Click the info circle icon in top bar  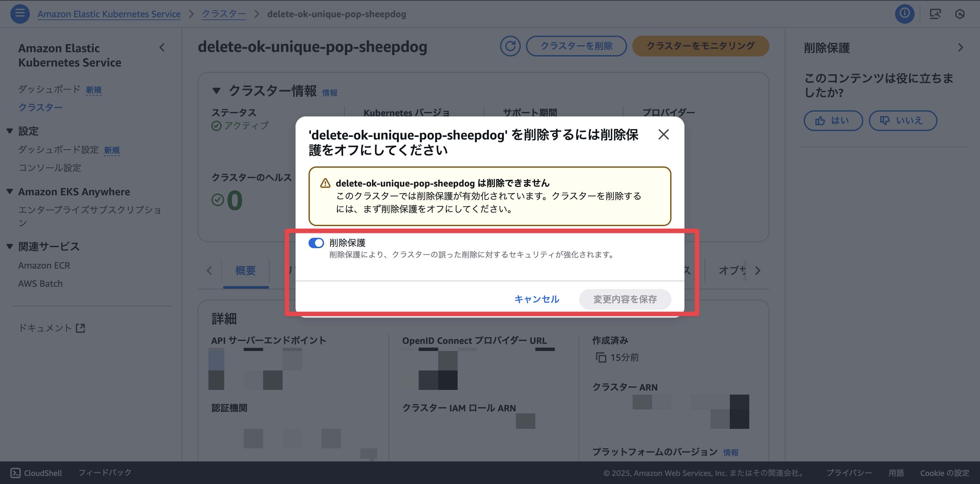pos(904,14)
